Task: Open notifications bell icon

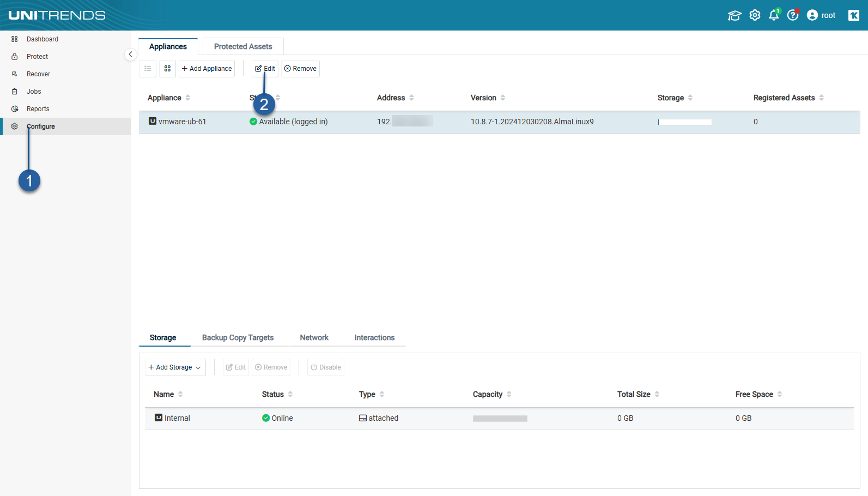Action: point(774,15)
